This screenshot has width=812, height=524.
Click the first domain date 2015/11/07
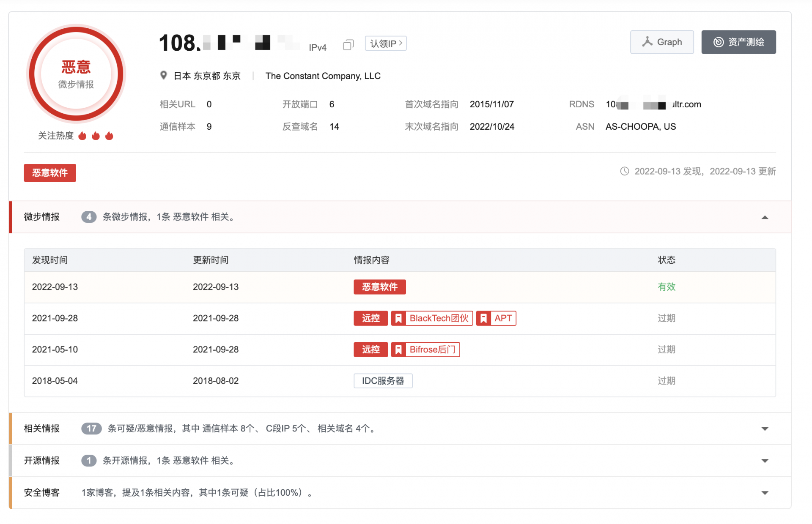(x=492, y=104)
